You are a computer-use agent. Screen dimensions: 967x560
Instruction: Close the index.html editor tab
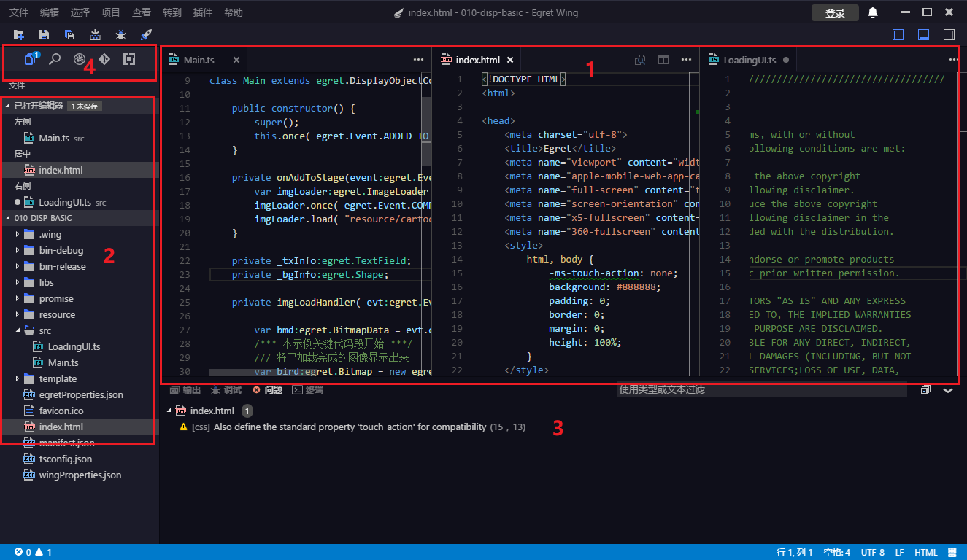tap(510, 60)
